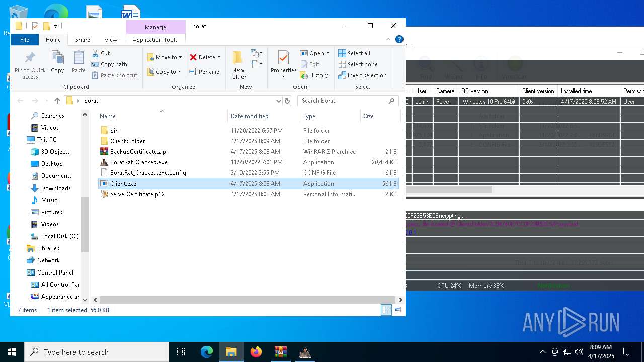Open Control Panel in navigation pane
Viewport: 644px width, 362px height.
[55, 273]
